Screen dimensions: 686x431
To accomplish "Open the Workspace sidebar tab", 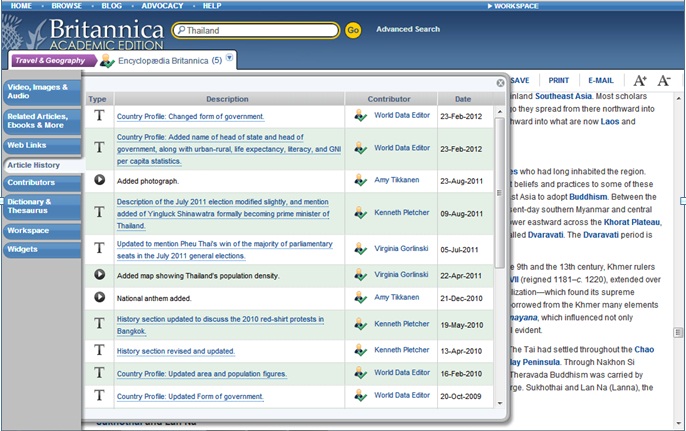I will click(42, 231).
